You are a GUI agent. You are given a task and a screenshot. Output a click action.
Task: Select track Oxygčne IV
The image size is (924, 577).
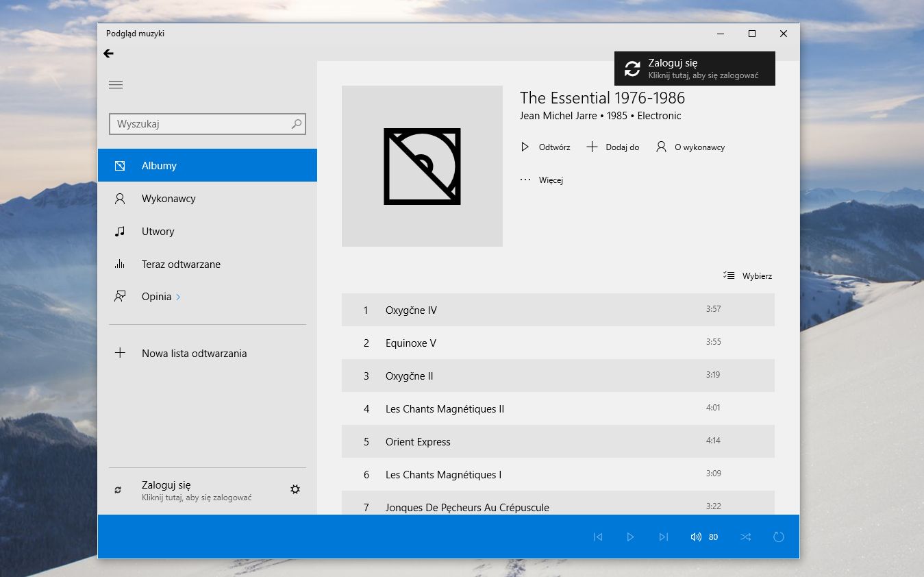click(x=558, y=310)
